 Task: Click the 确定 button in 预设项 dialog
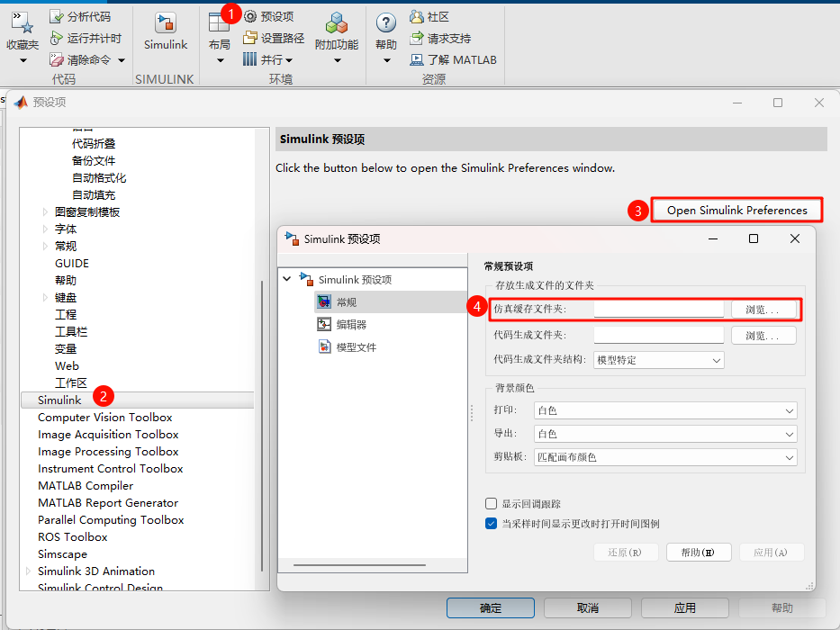point(490,608)
